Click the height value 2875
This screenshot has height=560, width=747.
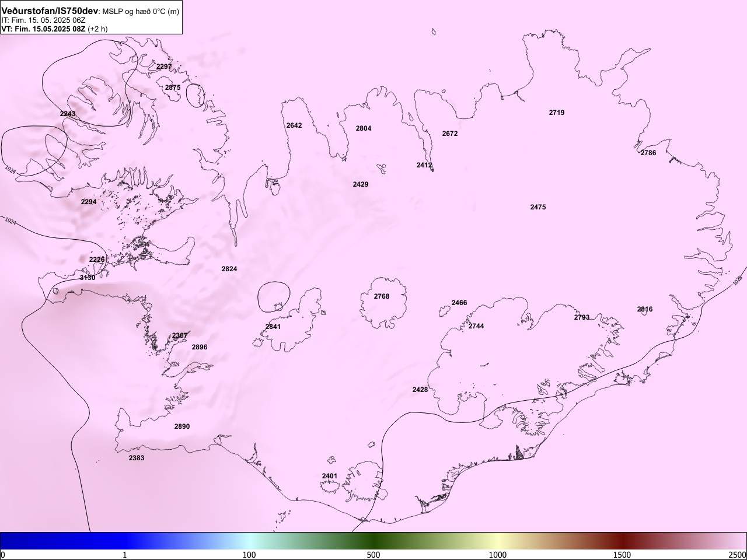tap(172, 87)
